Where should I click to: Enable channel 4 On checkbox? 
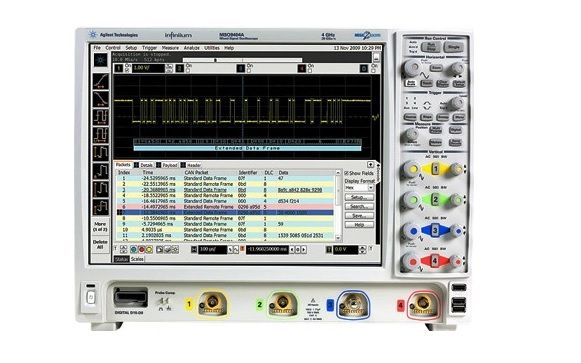(x=310, y=70)
